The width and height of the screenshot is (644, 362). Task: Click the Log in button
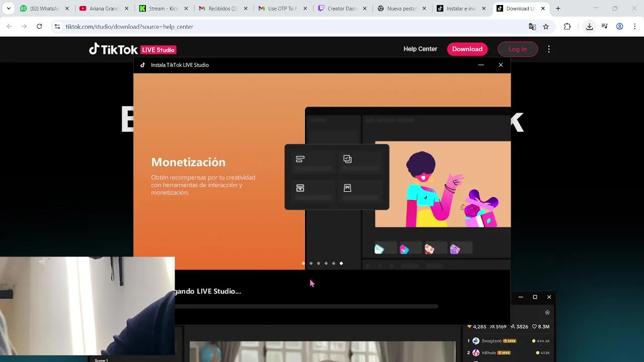pyautogui.click(x=517, y=49)
